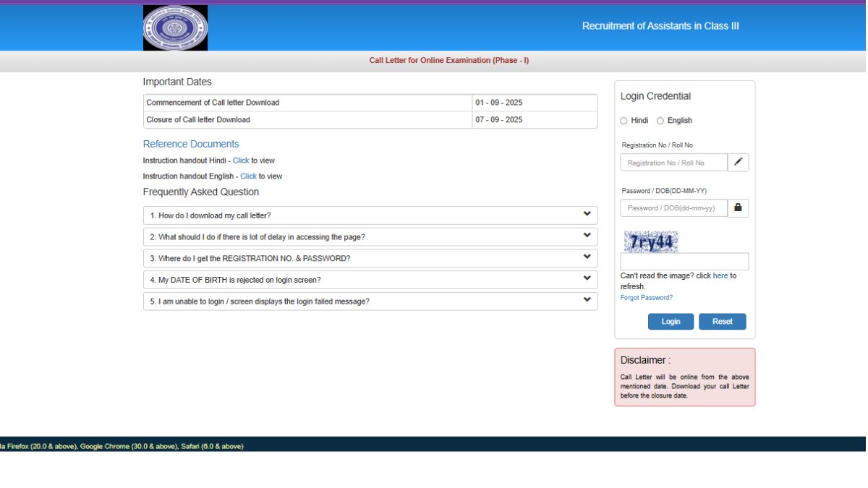Screen dimensions: 868x488
Task: Click the captcha text entry box
Action: pyautogui.click(x=684, y=262)
